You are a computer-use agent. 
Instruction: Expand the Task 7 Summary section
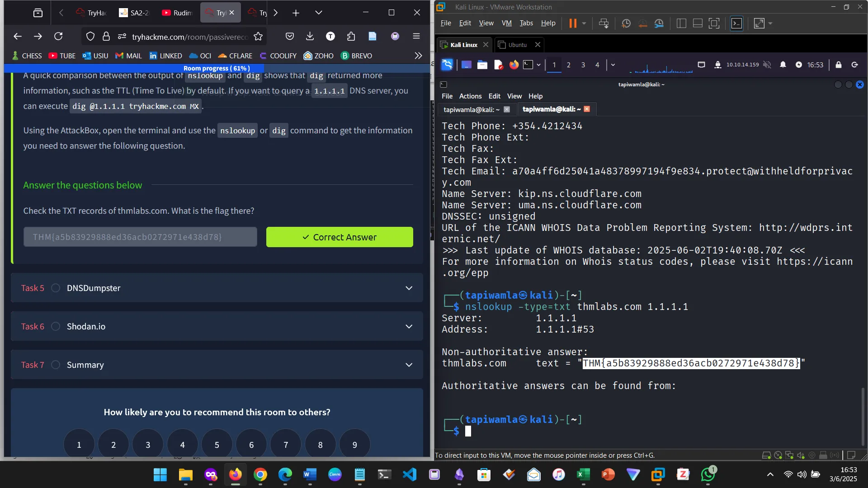[409, 365]
